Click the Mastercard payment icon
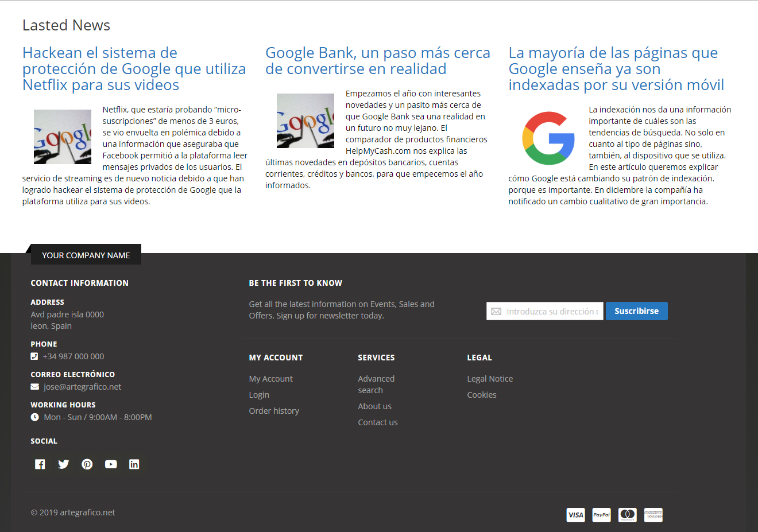The height and width of the screenshot is (532, 758). tap(628, 515)
